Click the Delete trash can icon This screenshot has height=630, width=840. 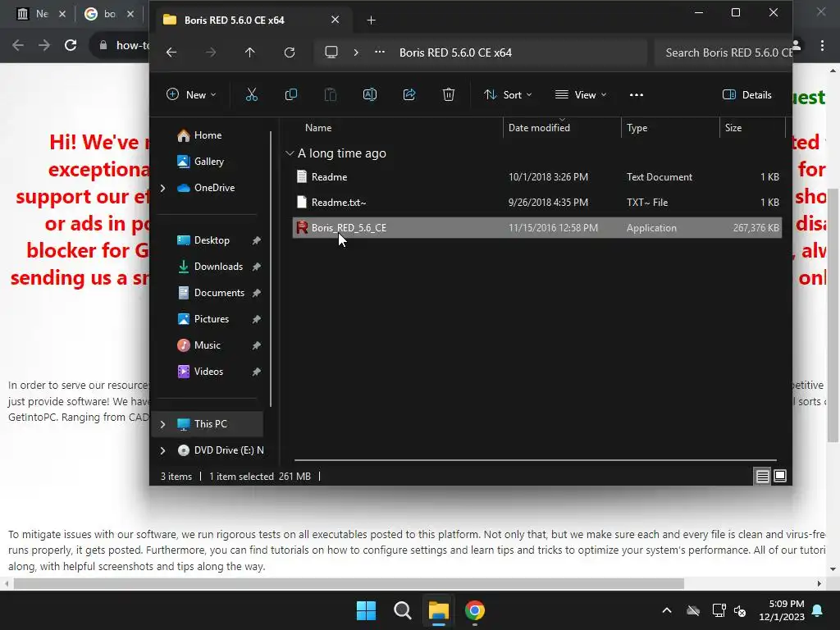click(x=449, y=95)
